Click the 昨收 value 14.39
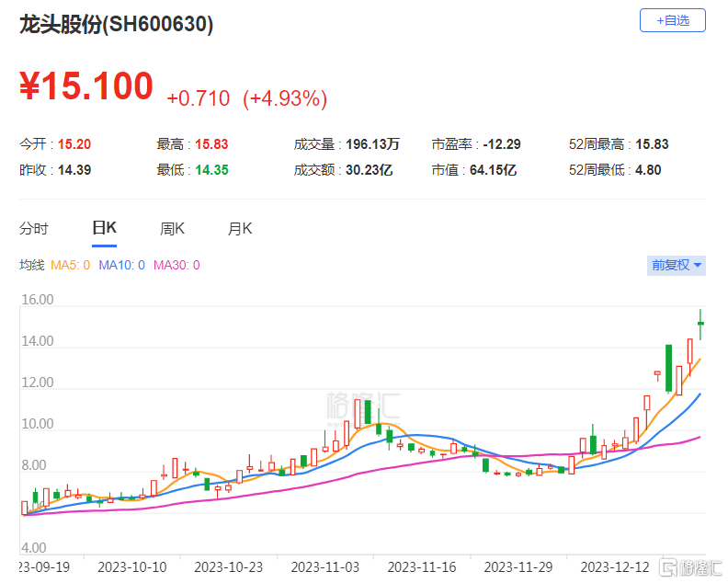The width and height of the screenshot is (728, 583). pyautogui.click(x=74, y=170)
